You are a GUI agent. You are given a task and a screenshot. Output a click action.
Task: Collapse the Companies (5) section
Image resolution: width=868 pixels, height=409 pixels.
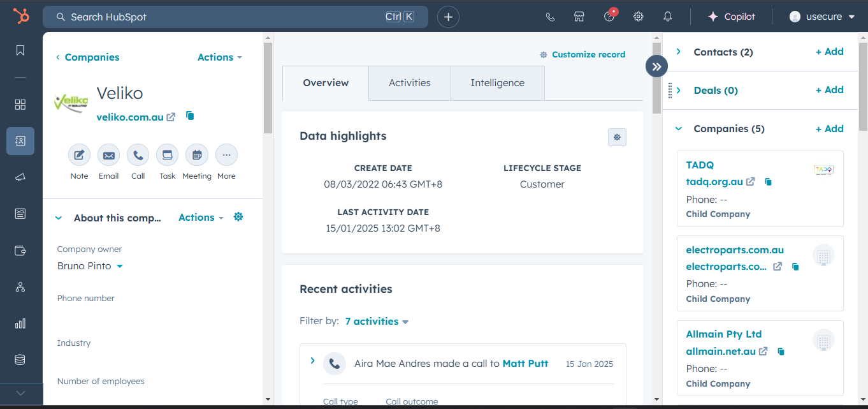tap(678, 129)
